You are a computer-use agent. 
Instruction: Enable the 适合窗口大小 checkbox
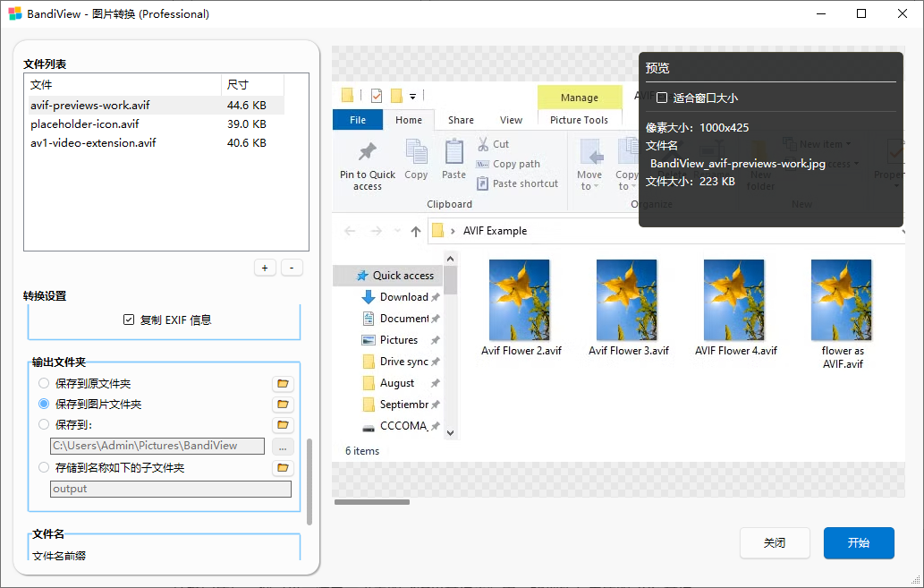point(662,98)
